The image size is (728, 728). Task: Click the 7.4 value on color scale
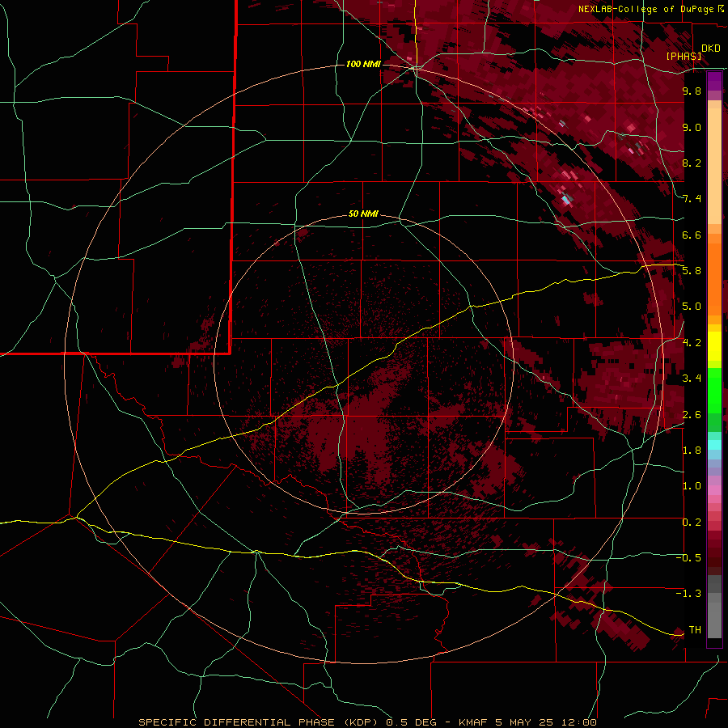tap(692, 199)
